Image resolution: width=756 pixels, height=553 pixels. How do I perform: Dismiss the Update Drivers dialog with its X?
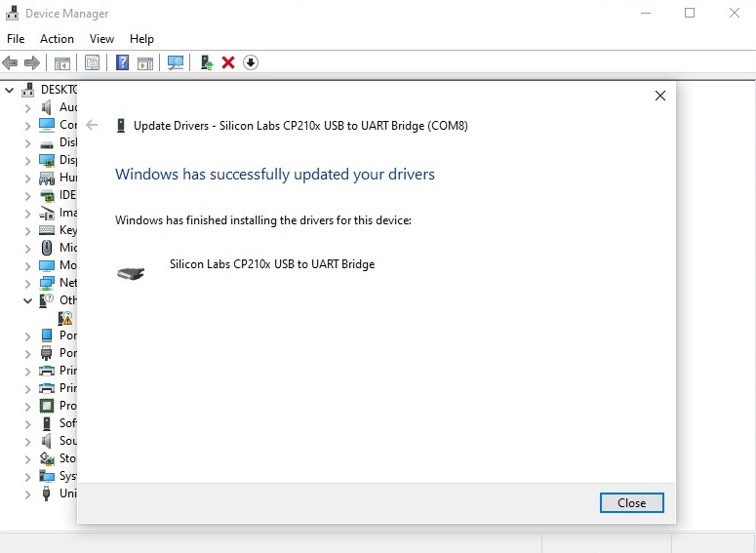(x=660, y=96)
